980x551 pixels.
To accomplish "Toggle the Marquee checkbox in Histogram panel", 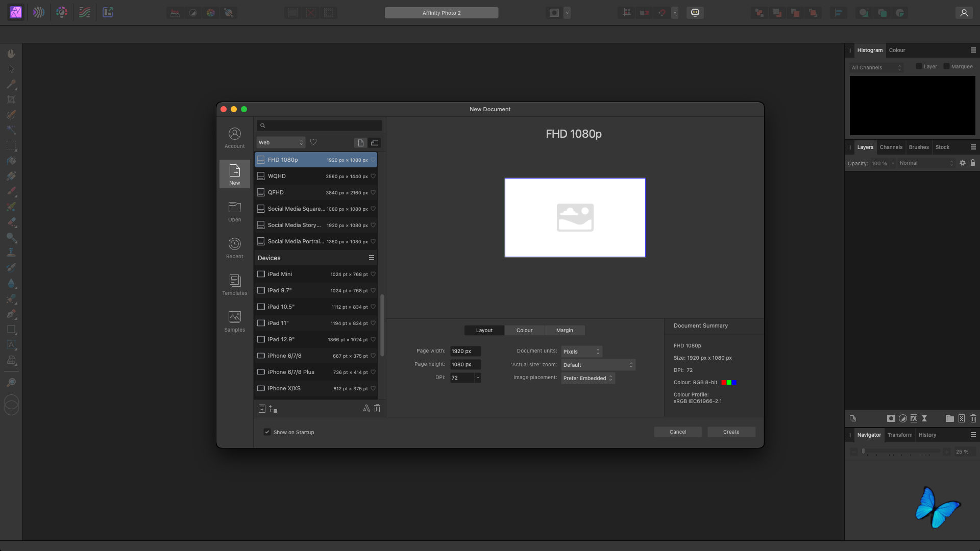I will tap(946, 66).
